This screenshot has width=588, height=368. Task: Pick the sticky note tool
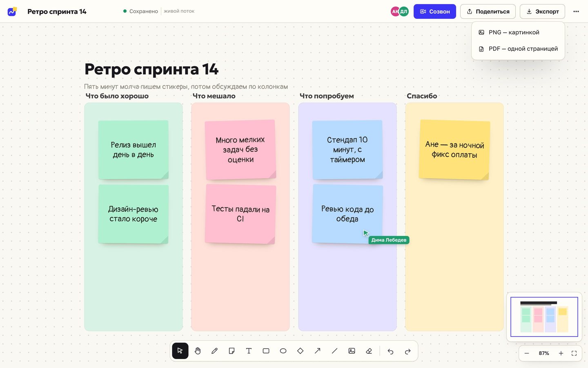[232, 351]
